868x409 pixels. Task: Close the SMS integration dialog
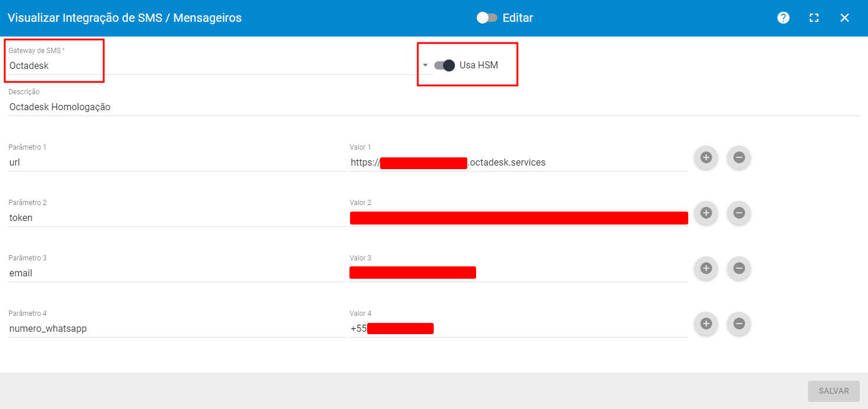(x=844, y=18)
